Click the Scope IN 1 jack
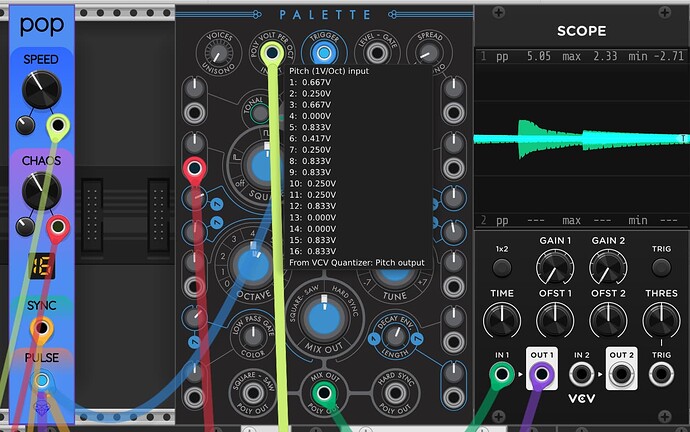Screen dimensions: 690x432 tap(502, 374)
